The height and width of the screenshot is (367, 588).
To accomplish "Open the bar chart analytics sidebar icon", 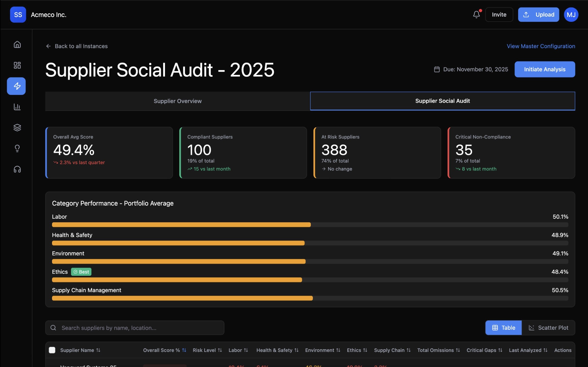I will click(x=17, y=107).
